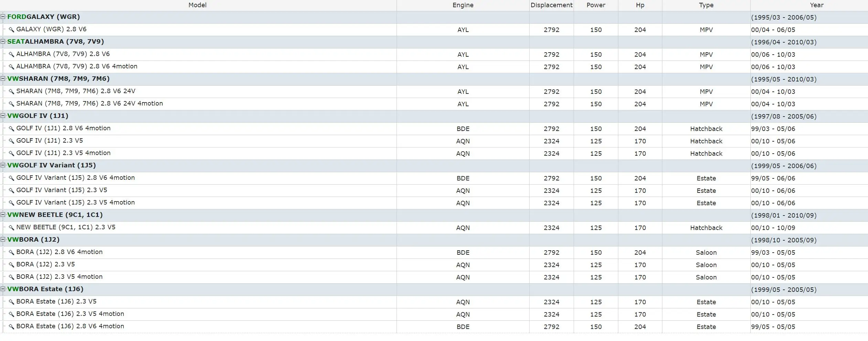Click magnifier icon for SHARAN 2.8 V6 24V 4motion

coord(11,104)
